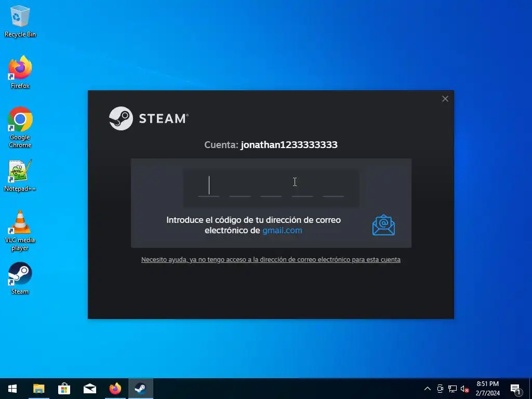Viewport: 532px width, 399px height.
Task: Open the Windows Start menu
Action: (x=12, y=389)
